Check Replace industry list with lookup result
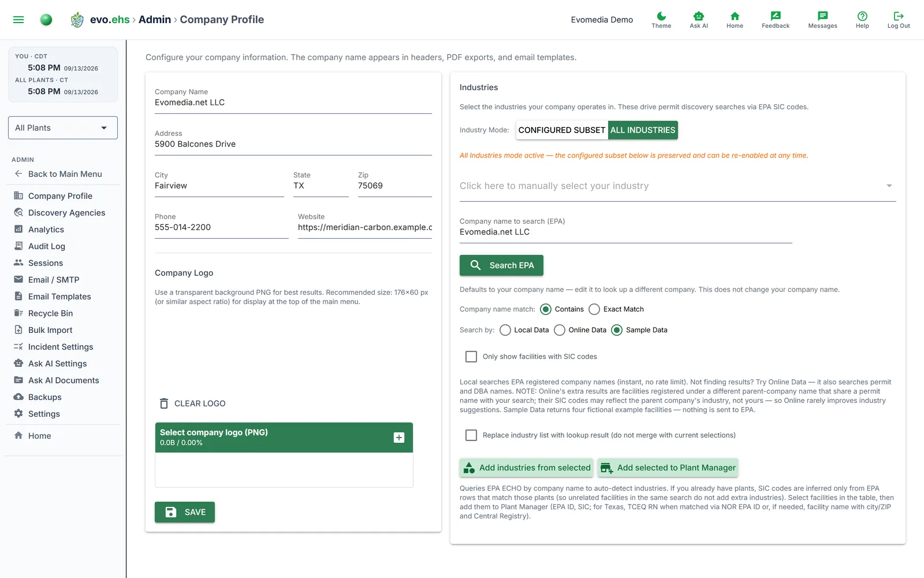The image size is (924, 578). [471, 435]
